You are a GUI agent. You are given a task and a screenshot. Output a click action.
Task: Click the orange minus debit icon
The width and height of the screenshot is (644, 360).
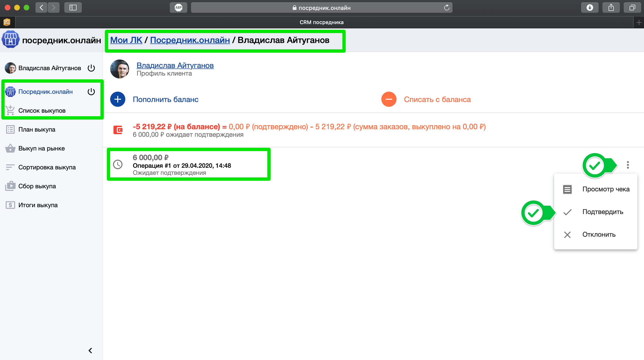pyautogui.click(x=388, y=99)
